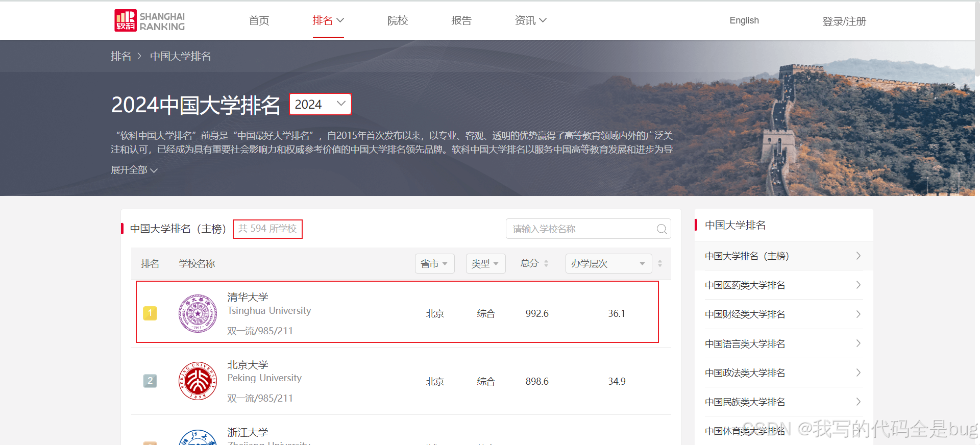Open the 省市 filter dropdown

tap(434, 263)
